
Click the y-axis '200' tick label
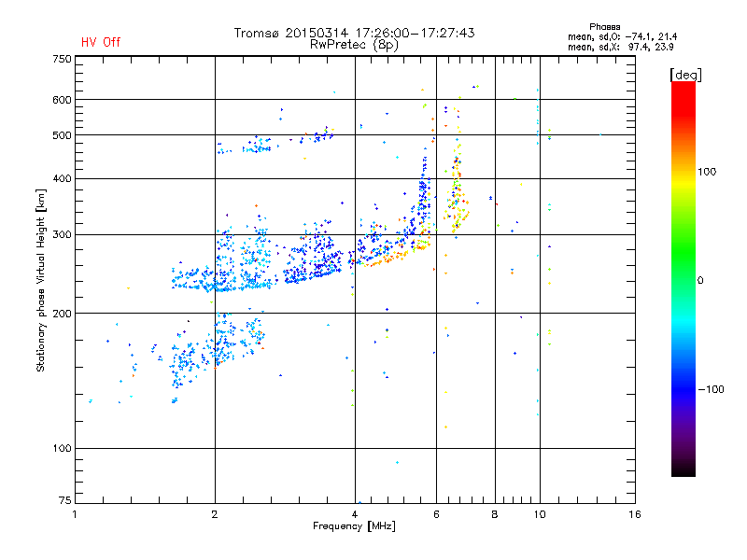click(x=62, y=314)
